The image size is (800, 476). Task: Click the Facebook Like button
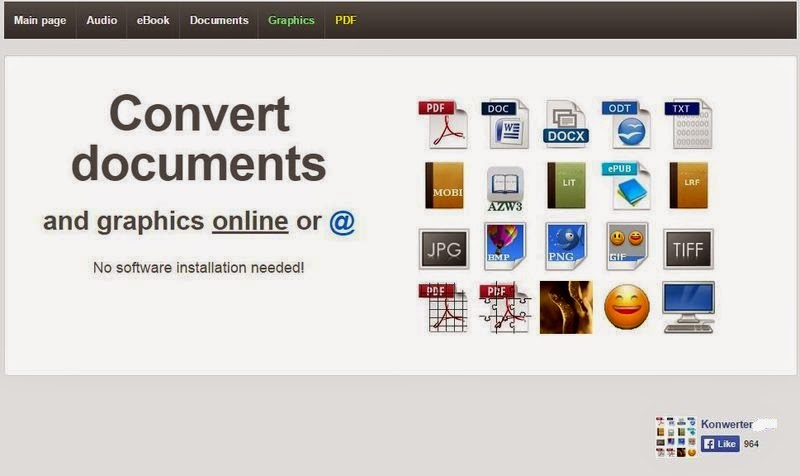point(720,444)
